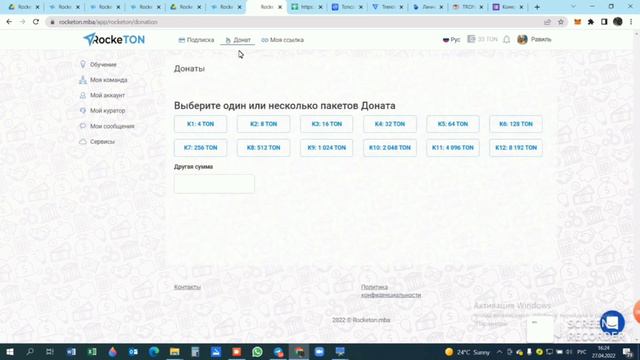The width and height of the screenshot is (640, 360).
Task: Select the K12: 8 192 TON package
Action: [x=516, y=148]
